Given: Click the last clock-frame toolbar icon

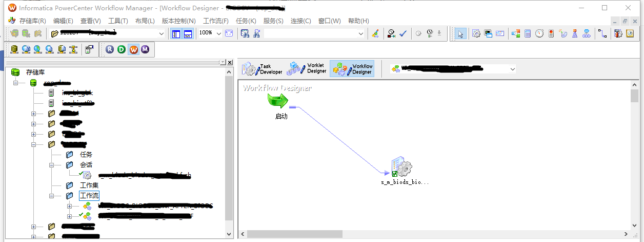Looking at the screenshot, I should (630, 33).
